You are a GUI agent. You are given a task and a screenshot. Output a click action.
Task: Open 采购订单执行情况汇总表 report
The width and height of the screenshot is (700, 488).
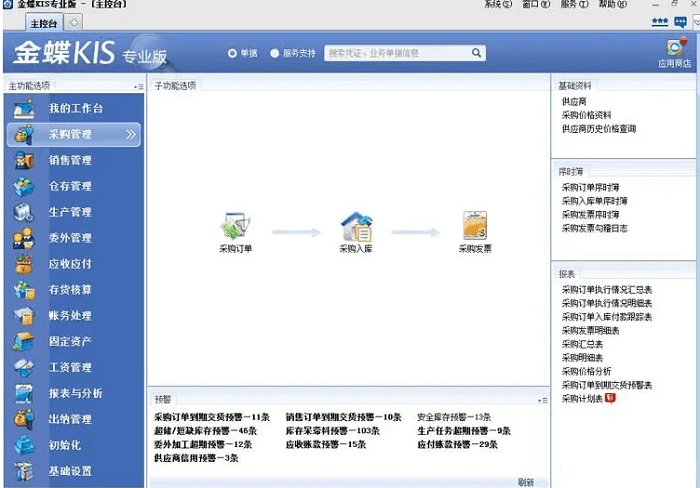click(x=607, y=290)
